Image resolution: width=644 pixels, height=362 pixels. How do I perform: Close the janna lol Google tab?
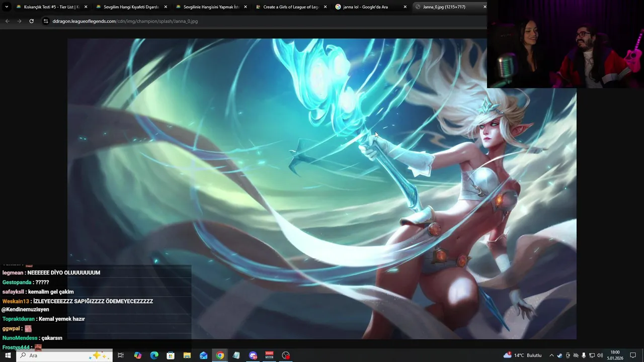[x=405, y=7]
